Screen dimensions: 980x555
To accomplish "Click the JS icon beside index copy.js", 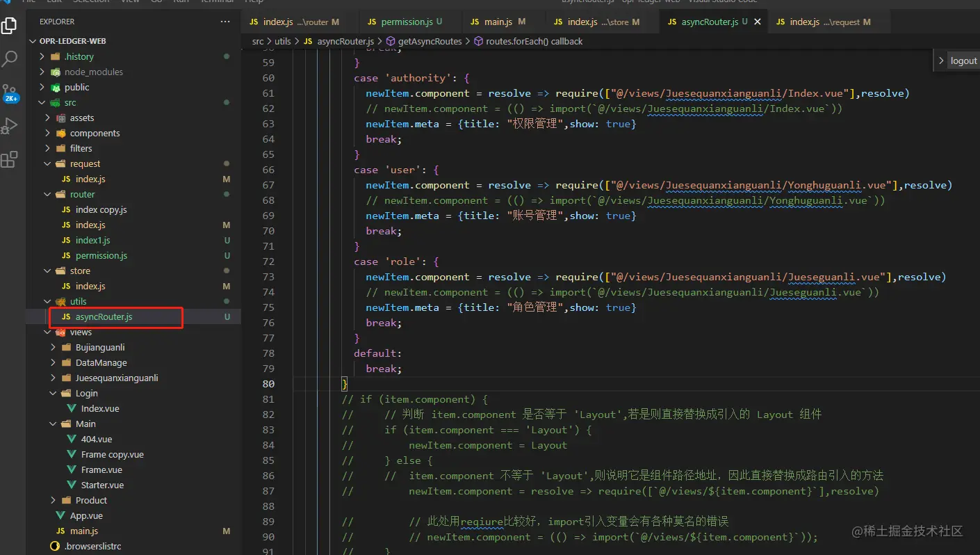I will pyautogui.click(x=67, y=209).
